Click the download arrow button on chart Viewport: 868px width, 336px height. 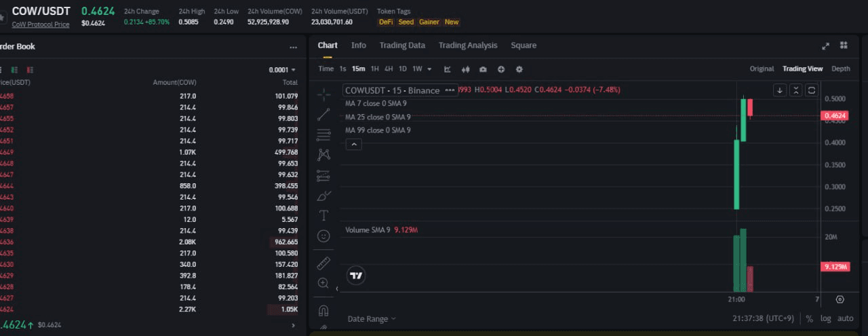click(x=780, y=90)
